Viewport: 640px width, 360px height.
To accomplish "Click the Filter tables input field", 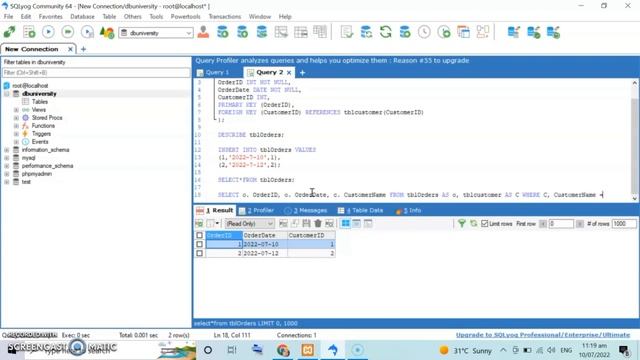I will [x=96, y=73].
